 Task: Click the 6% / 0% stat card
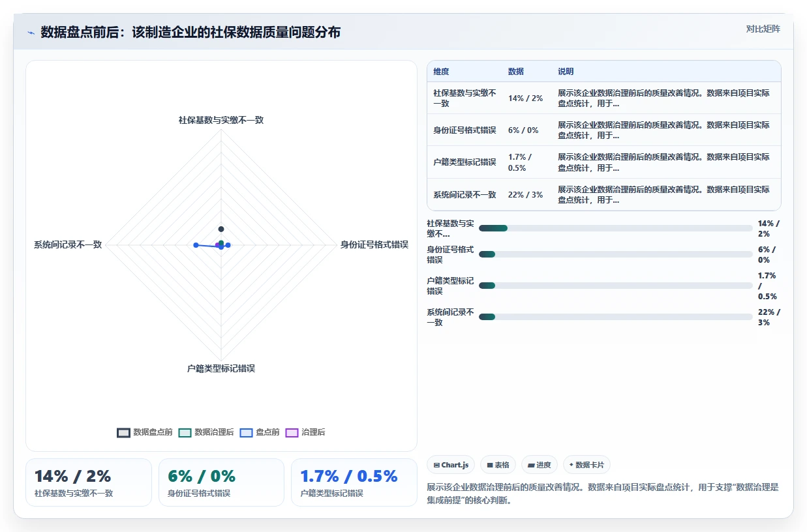221,482
